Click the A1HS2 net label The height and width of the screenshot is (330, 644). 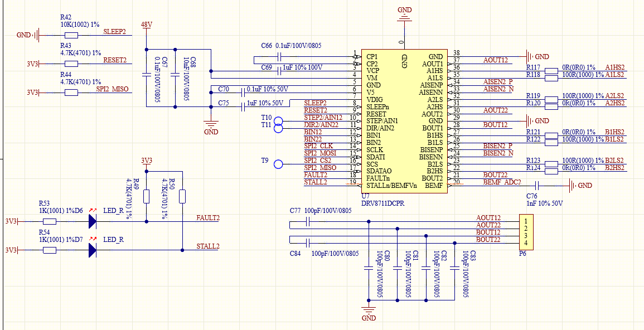click(x=615, y=67)
